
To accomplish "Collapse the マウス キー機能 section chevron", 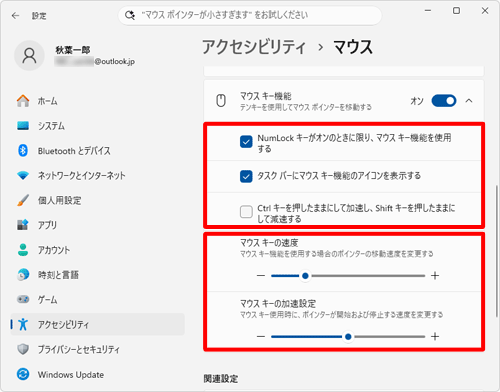I will pyautogui.click(x=469, y=101).
